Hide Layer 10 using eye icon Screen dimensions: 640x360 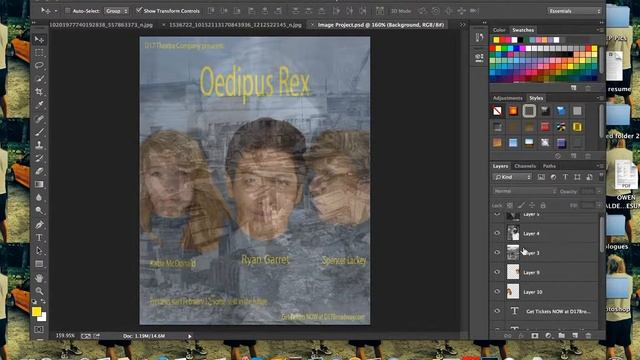click(x=497, y=292)
